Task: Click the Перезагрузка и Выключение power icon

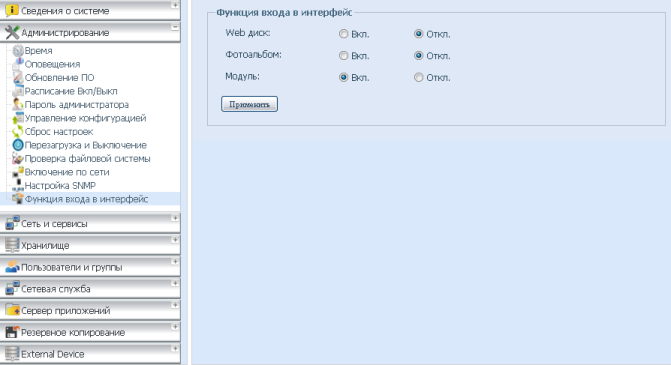Action: tap(18, 145)
